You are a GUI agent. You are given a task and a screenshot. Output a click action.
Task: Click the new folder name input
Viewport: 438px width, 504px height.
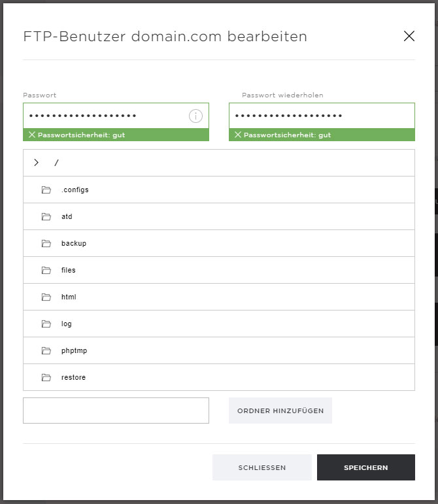pos(116,411)
